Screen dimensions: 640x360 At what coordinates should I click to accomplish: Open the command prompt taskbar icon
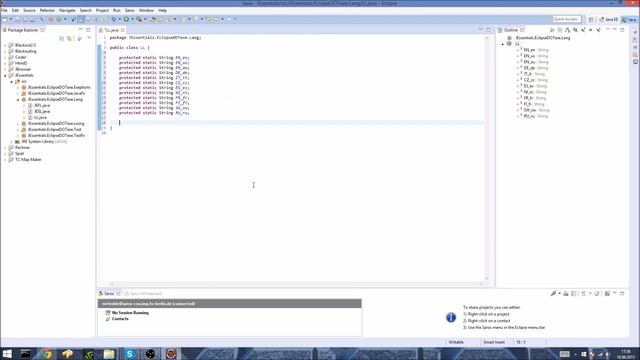click(x=26, y=354)
